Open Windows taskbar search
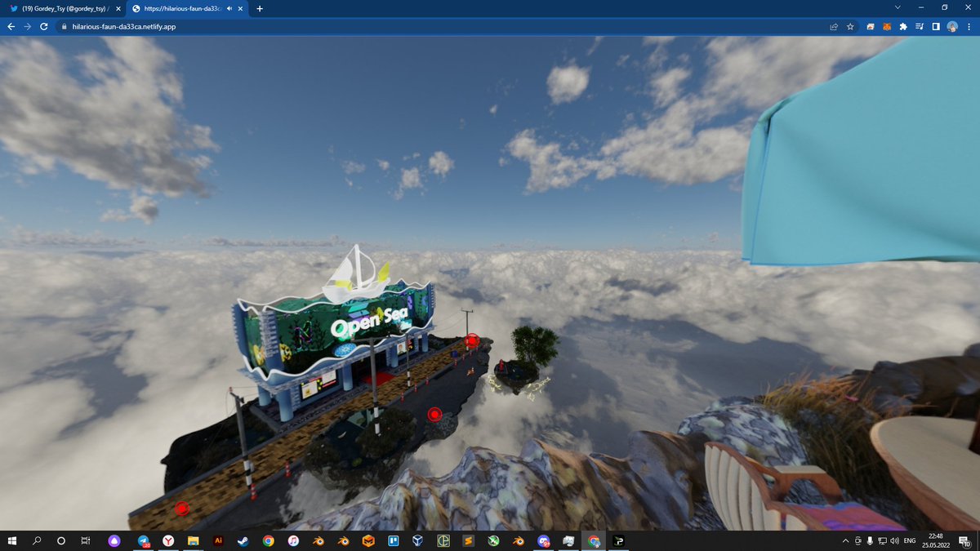The height and width of the screenshot is (551, 980). click(37, 540)
